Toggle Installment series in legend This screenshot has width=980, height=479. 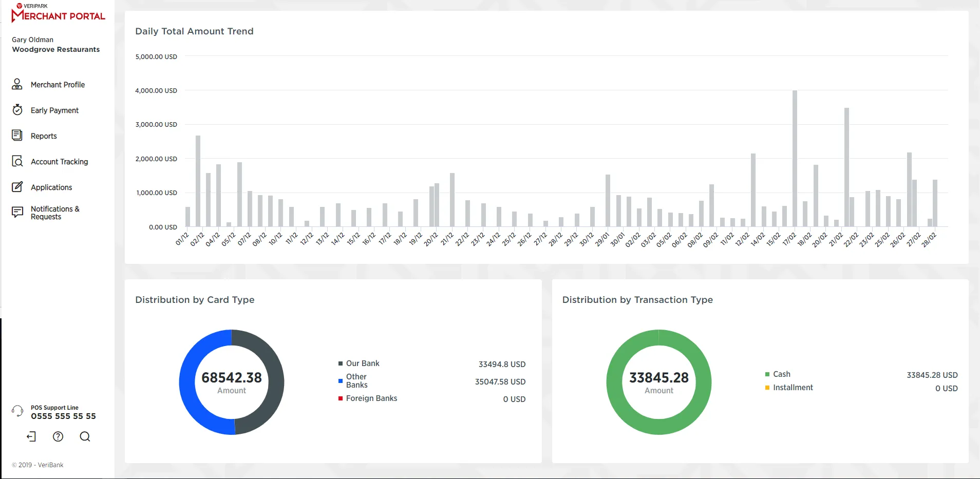click(x=793, y=388)
